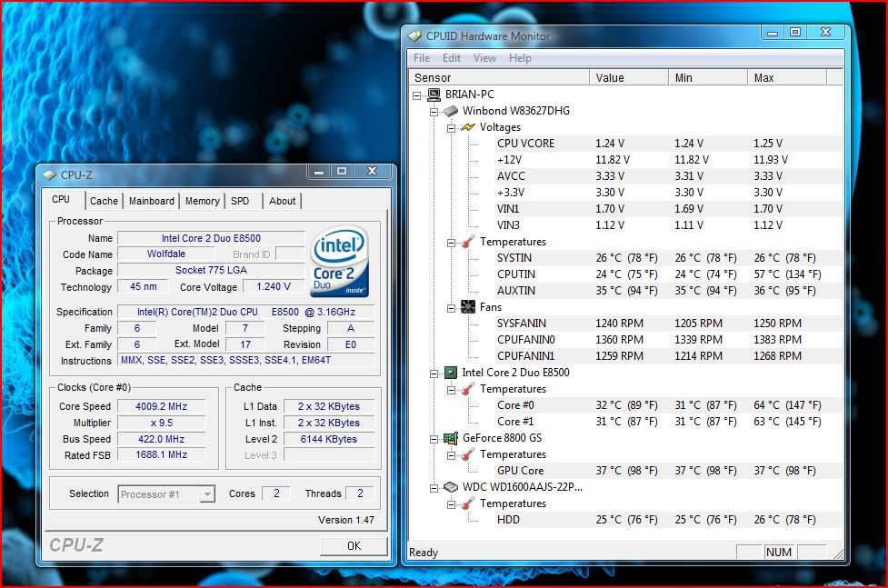This screenshot has width=888, height=588.
Task: Click the Intel Core 2 Duo E8500 processor icon
Action: (x=450, y=373)
